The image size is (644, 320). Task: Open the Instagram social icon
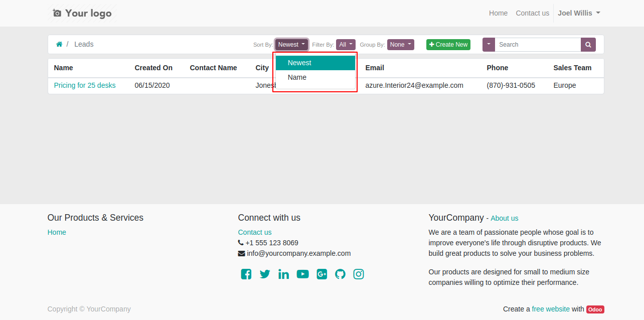point(359,274)
